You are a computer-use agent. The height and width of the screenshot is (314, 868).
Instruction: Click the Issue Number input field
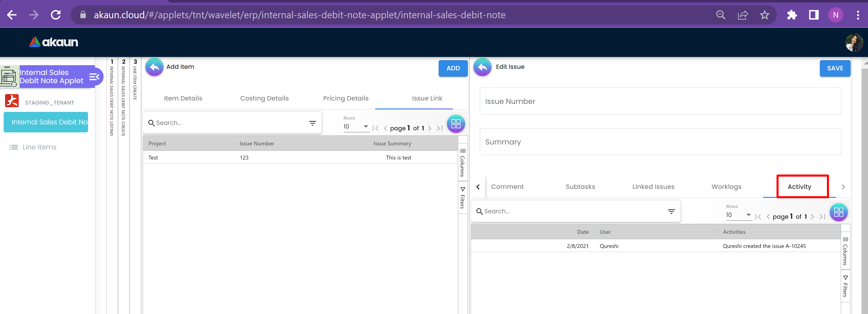click(660, 101)
